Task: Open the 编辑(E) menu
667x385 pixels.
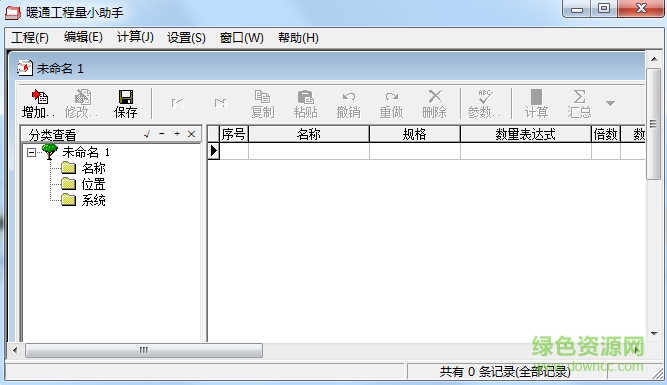Action: [83, 37]
